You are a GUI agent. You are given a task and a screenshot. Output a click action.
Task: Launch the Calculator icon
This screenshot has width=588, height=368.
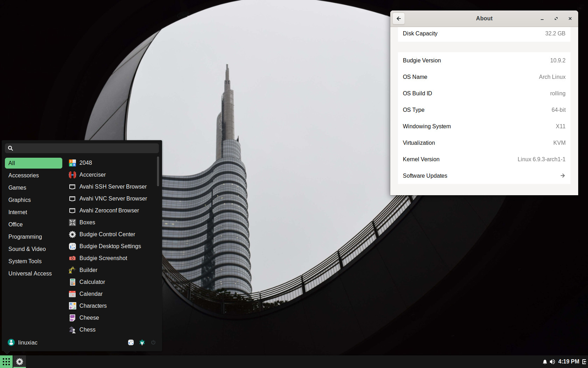(x=72, y=282)
